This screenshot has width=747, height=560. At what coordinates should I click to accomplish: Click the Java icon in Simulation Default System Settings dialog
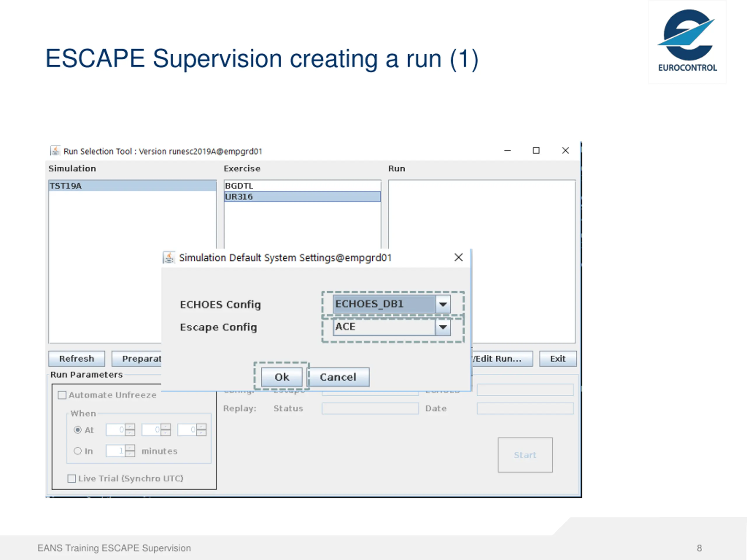pos(169,258)
